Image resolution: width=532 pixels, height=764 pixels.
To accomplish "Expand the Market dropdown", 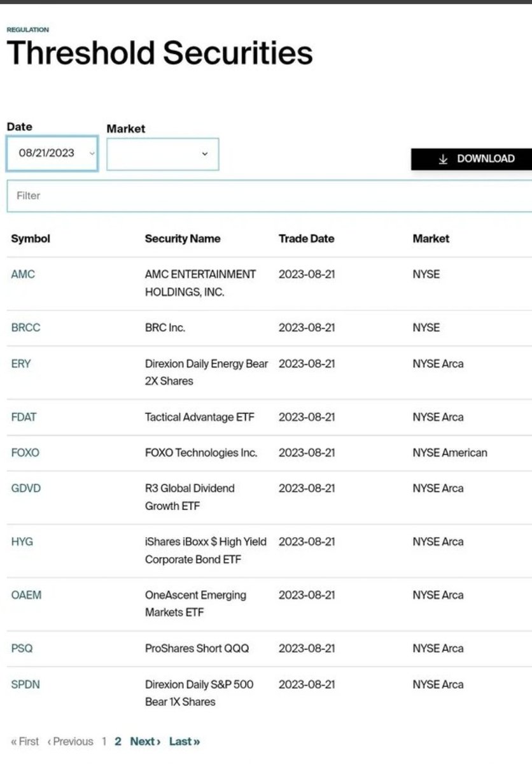I will (162, 154).
